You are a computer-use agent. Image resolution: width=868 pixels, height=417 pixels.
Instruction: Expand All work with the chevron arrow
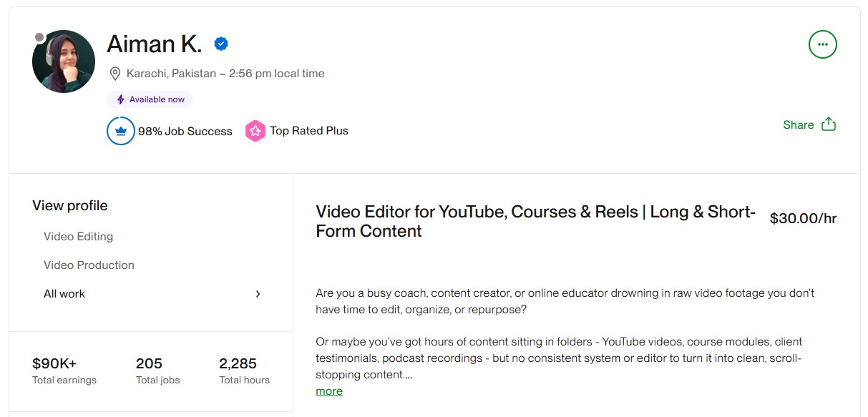(x=258, y=294)
